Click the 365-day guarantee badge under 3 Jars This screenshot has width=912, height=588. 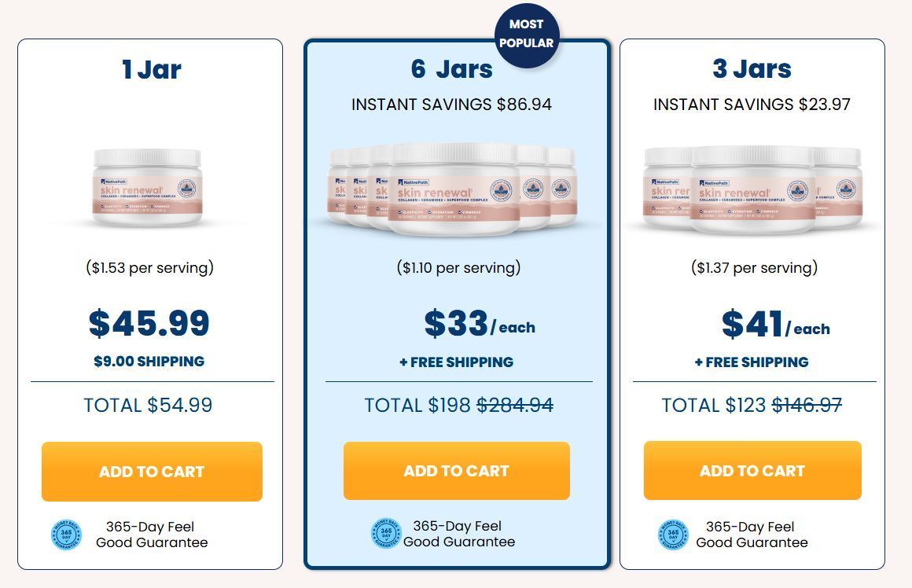(x=673, y=535)
